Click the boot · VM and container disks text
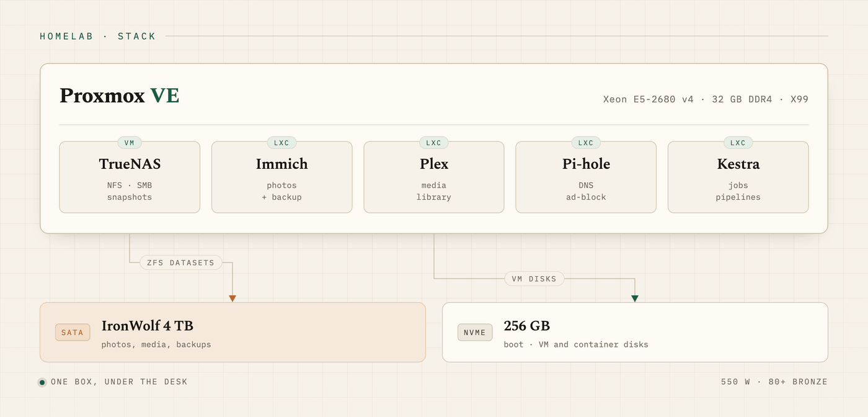 pos(576,344)
